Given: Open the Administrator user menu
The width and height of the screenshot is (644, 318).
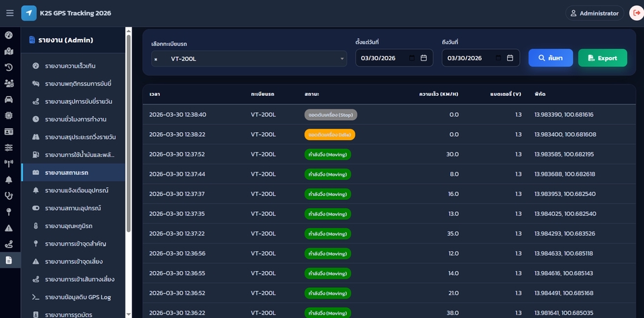Looking at the screenshot, I should click(x=594, y=13).
